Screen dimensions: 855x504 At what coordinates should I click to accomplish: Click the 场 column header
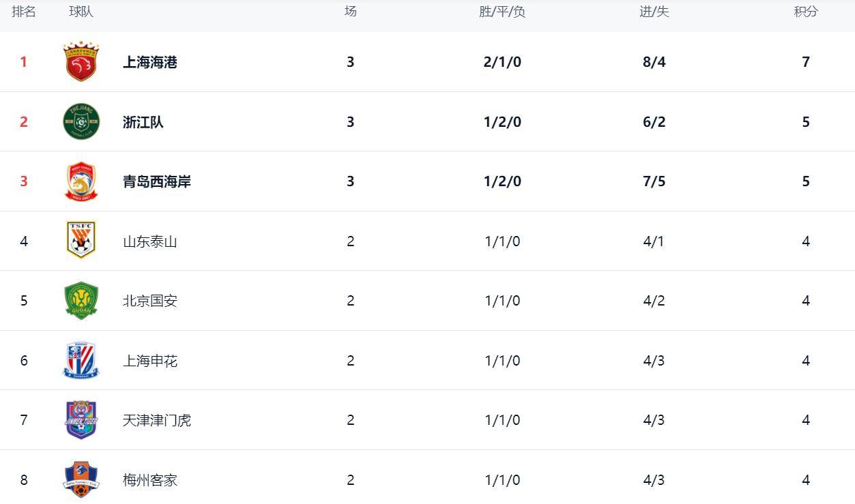pos(350,12)
